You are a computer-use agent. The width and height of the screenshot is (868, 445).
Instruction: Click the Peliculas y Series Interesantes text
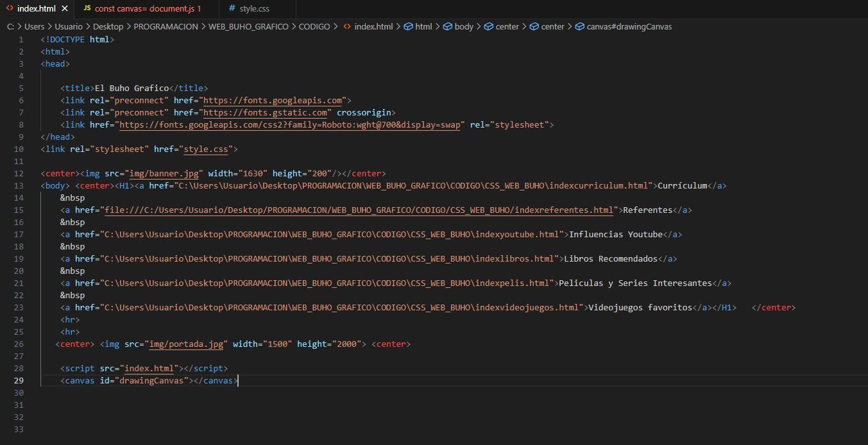point(636,283)
